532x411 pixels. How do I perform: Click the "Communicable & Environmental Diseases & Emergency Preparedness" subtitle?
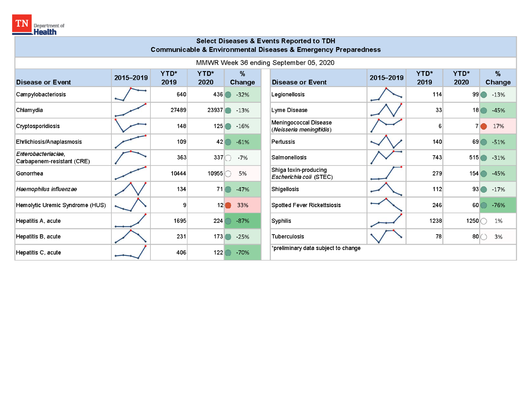tap(266, 50)
